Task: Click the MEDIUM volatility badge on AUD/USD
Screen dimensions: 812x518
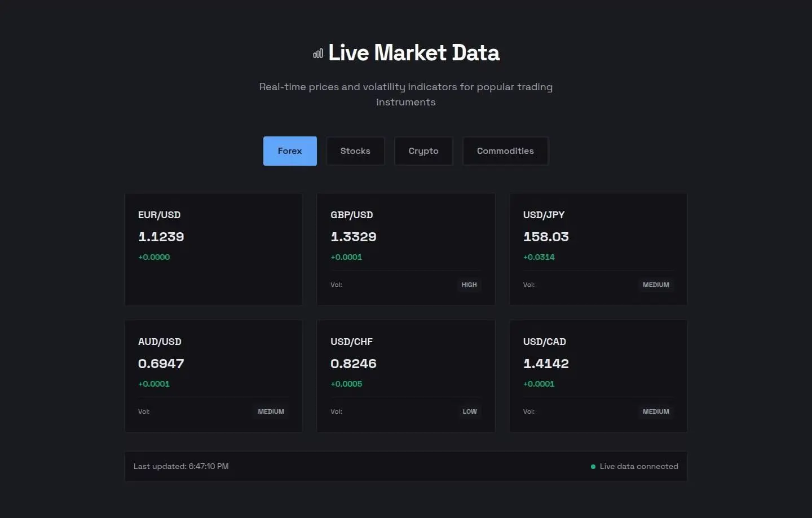Action: (x=271, y=411)
